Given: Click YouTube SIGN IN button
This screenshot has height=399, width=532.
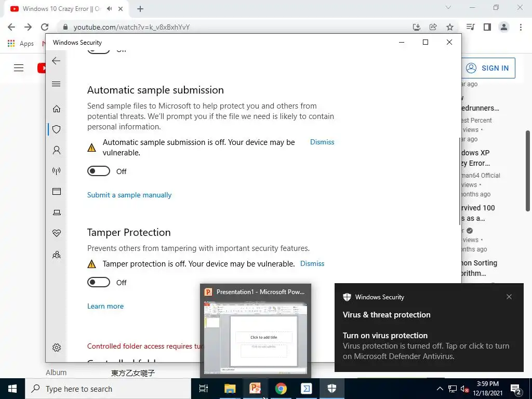Looking at the screenshot, I should (488, 68).
